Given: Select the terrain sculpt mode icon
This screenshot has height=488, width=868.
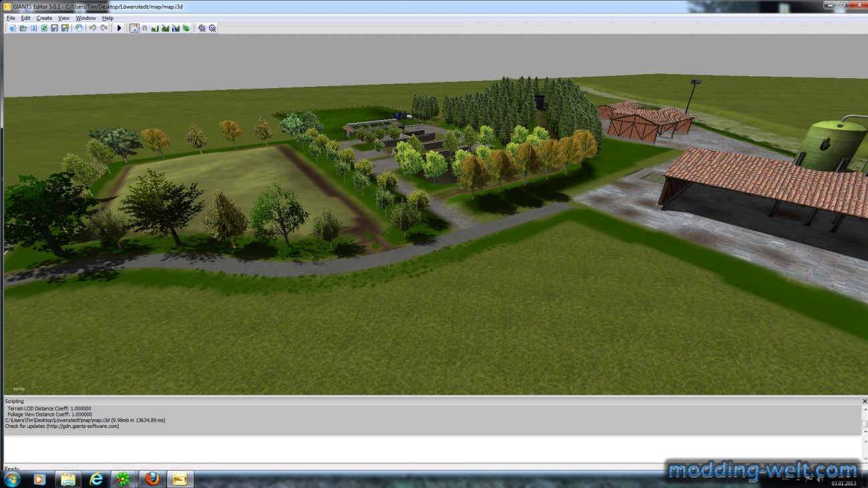Looking at the screenshot, I should [155, 28].
